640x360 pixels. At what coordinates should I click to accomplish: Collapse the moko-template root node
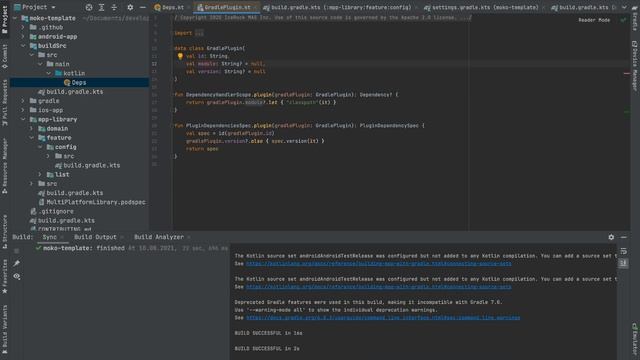pyautogui.click(x=15, y=18)
